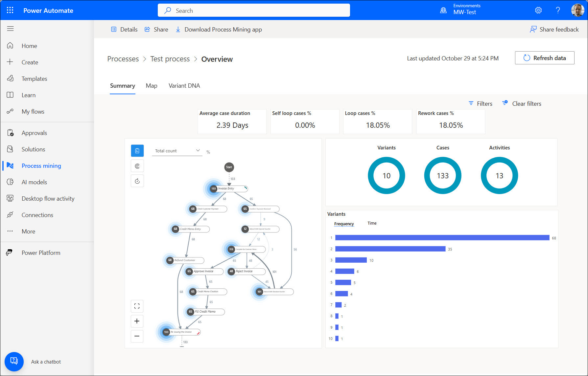Zoom out on the process map
This screenshot has height=376, width=588.
click(137, 336)
